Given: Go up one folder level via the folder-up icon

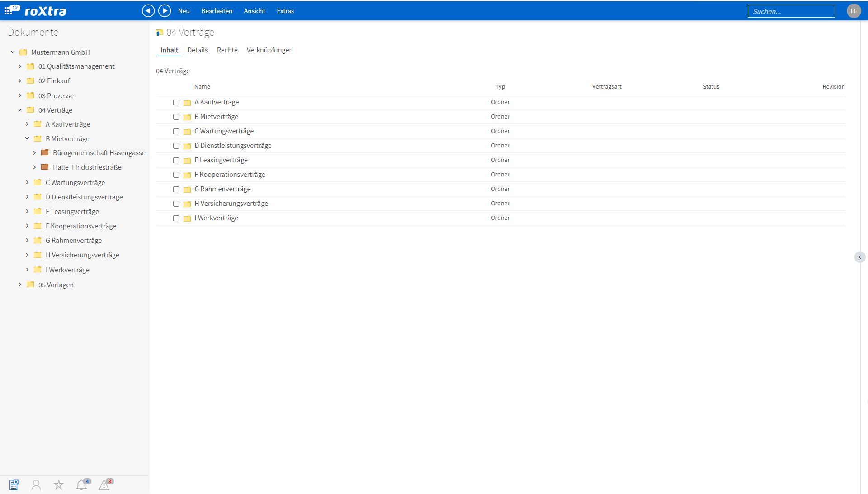Looking at the screenshot, I should 159,32.
